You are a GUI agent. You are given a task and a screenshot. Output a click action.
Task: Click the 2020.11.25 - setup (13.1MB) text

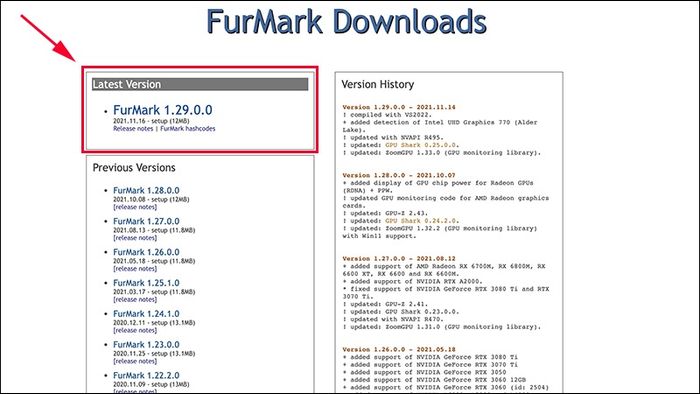154,353
